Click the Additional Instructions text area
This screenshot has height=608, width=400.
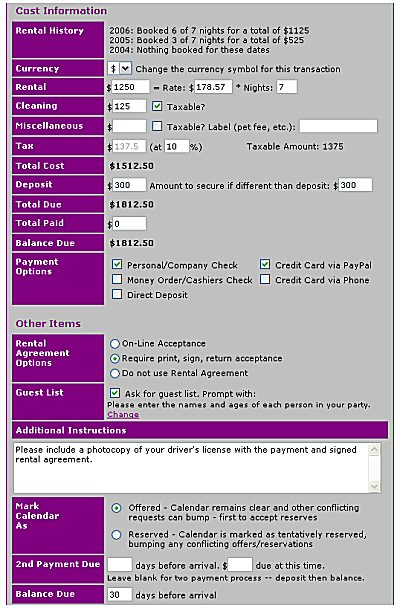191,468
